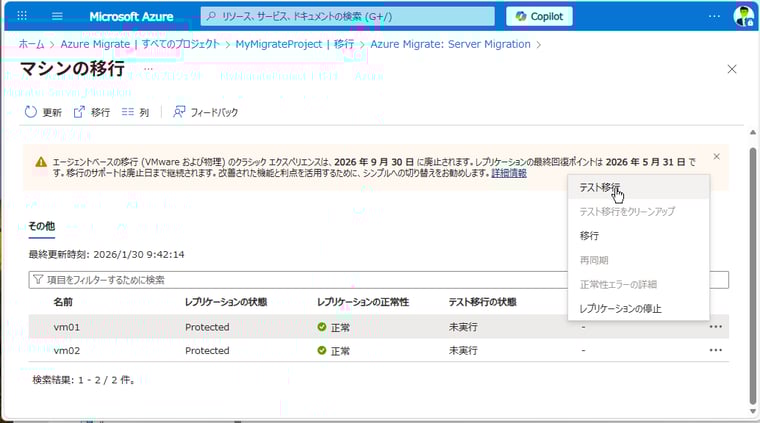Select the その他 tab
This screenshot has height=423, width=760.
point(42,226)
